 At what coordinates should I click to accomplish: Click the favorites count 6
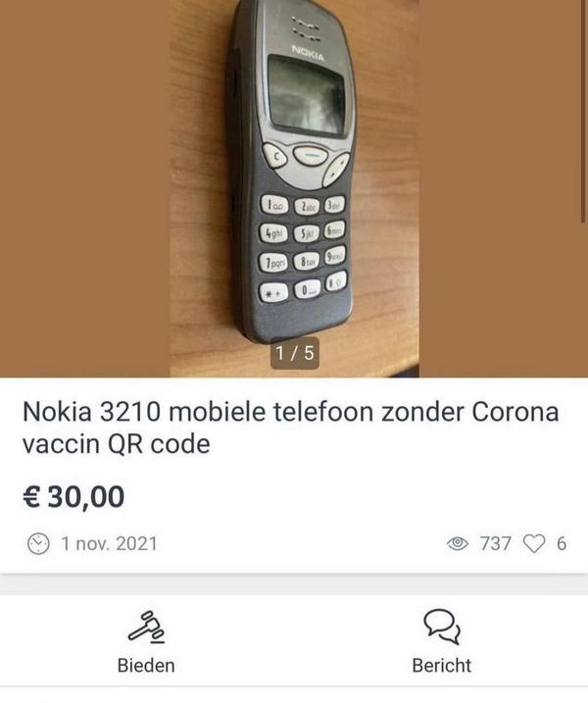coord(562,543)
